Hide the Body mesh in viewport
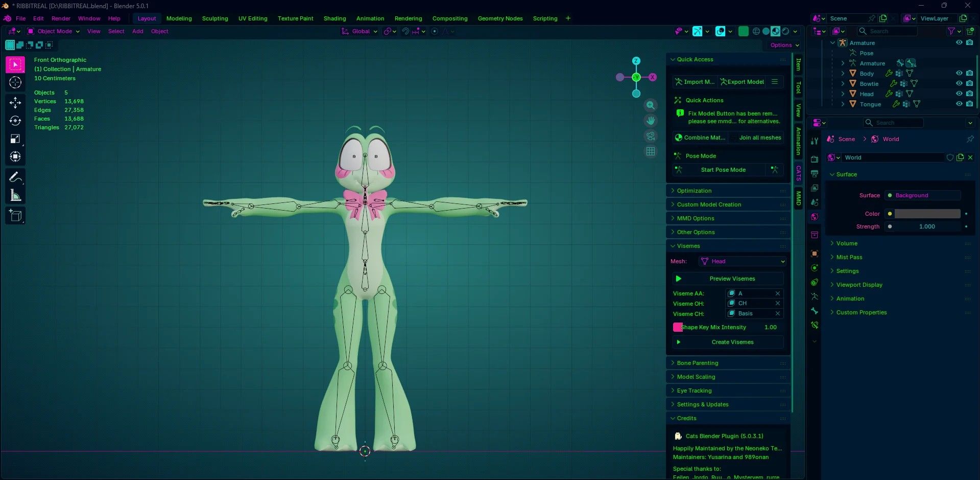 959,73
